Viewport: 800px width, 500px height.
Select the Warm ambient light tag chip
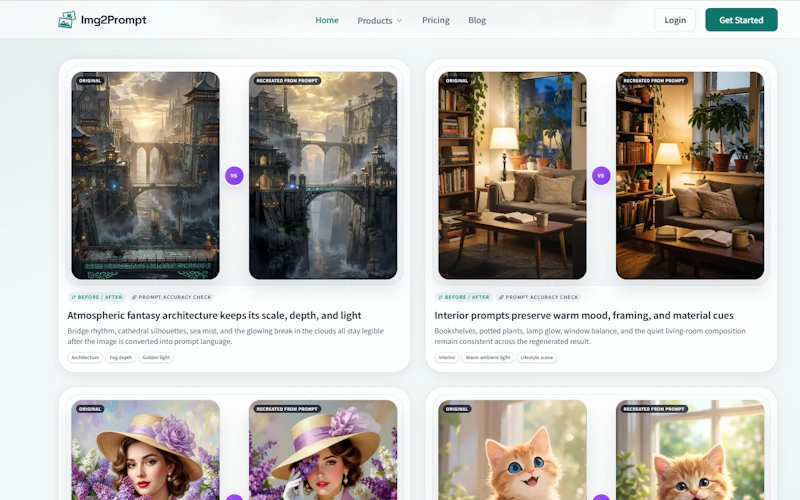(x=488, y=358)
